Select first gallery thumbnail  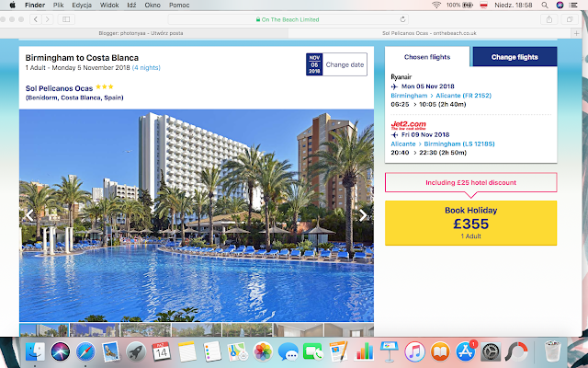(44, 329)
